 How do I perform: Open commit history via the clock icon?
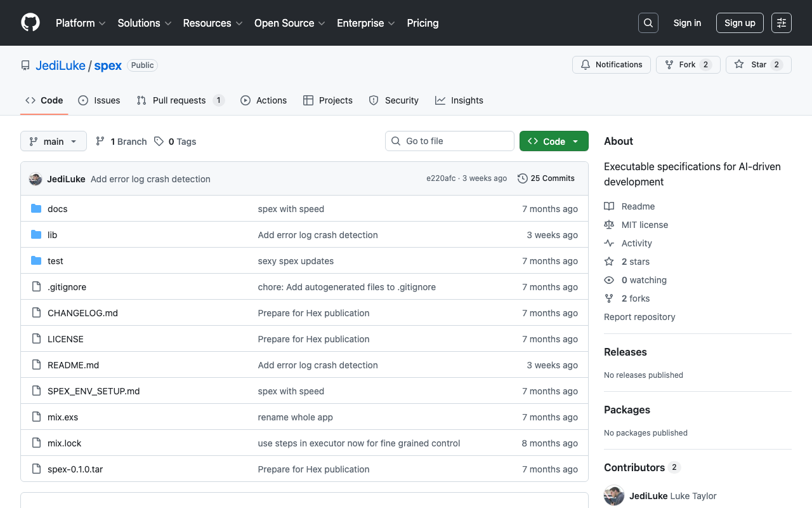tap(522, 178)
